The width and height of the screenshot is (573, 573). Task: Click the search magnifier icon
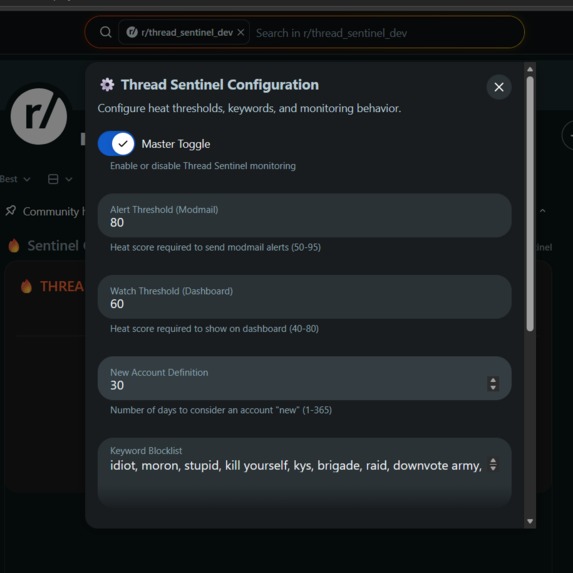(x=106, y=32)
